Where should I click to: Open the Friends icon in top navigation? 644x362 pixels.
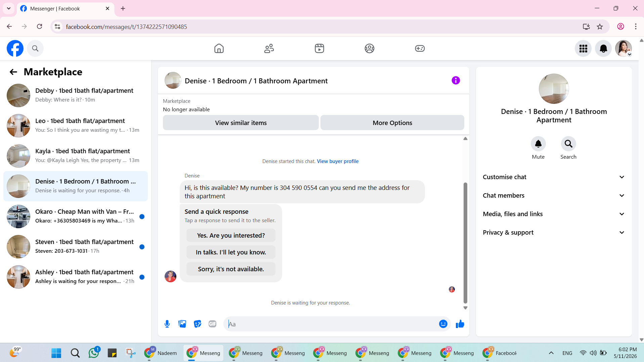coord(269,48)
